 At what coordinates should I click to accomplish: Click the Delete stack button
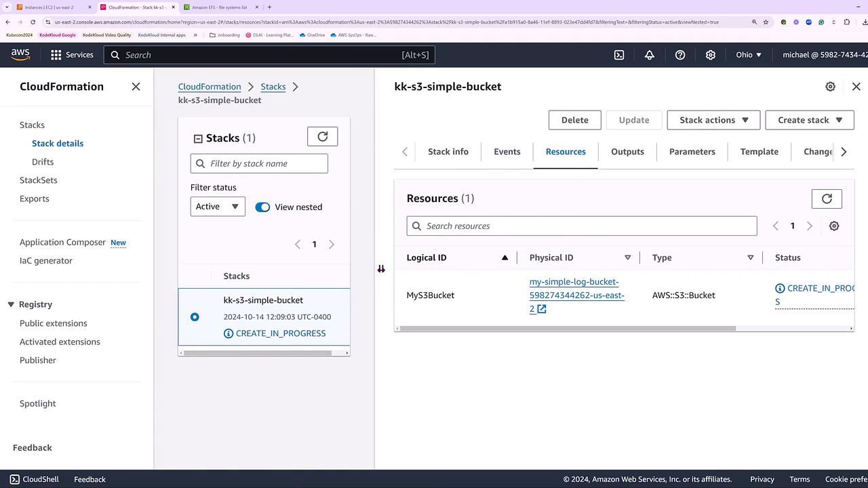pyautogui.click(x=575, y=120)
